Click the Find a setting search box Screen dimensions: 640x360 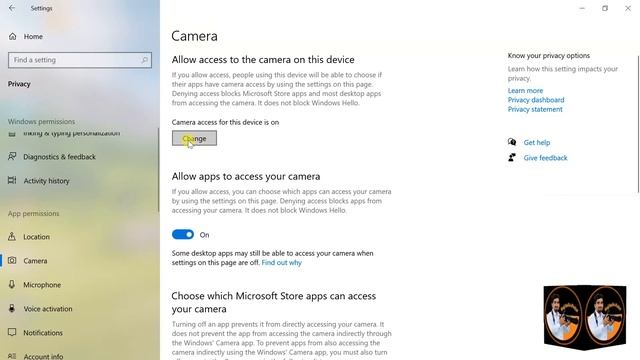[80, 60]
